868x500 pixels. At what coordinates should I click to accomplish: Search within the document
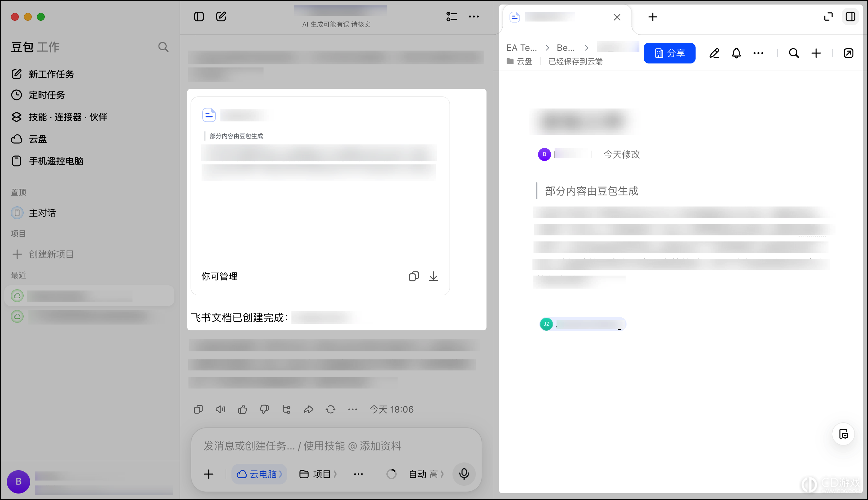pos(794,53)
